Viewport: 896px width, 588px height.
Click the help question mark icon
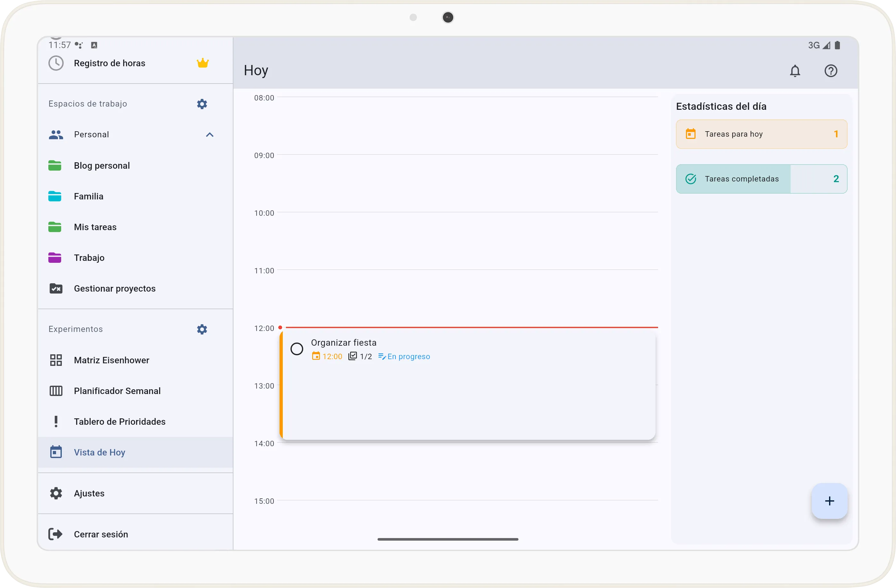(830, 71)
